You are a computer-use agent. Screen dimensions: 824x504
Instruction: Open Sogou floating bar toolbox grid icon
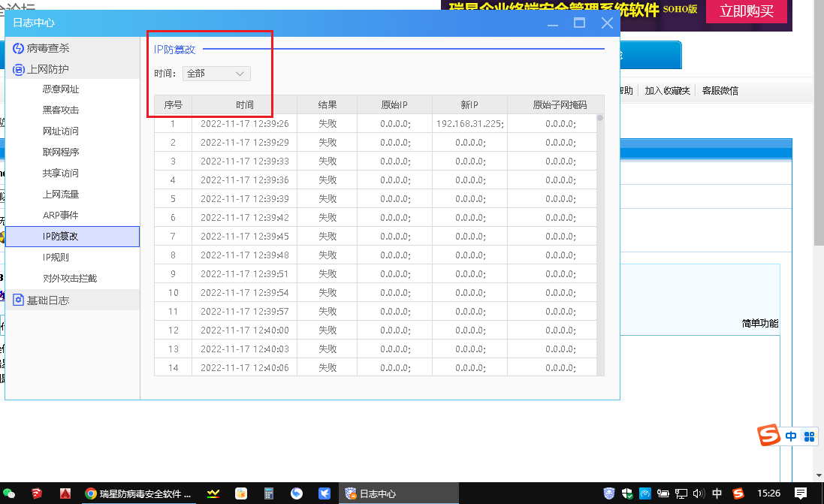[809, 436]
